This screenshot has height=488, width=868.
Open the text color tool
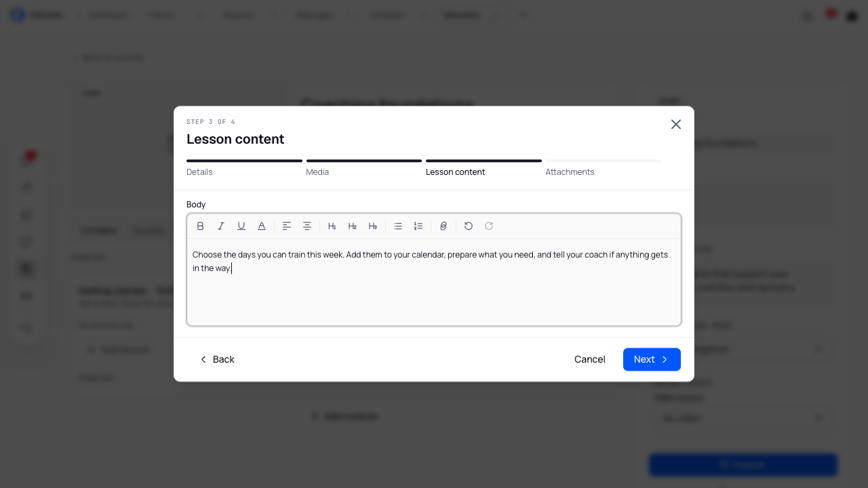261,226
